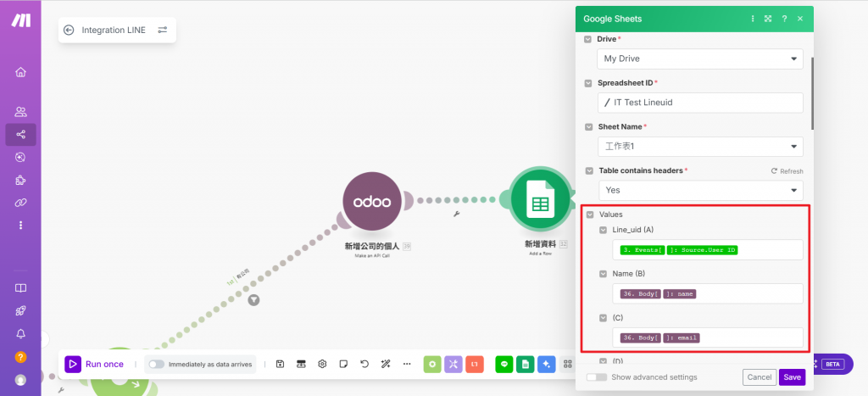
Task: Toggle map checkbox beside Table contains headers
Action: click(x=588, y=171)
